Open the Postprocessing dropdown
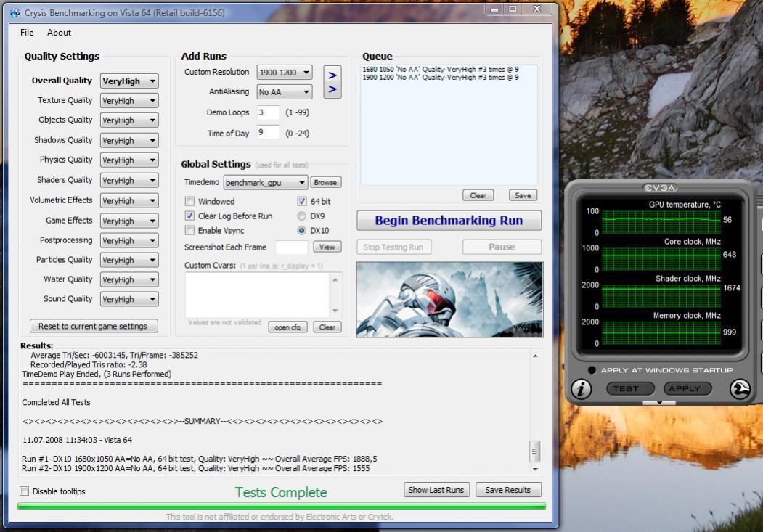 (129, 241)
